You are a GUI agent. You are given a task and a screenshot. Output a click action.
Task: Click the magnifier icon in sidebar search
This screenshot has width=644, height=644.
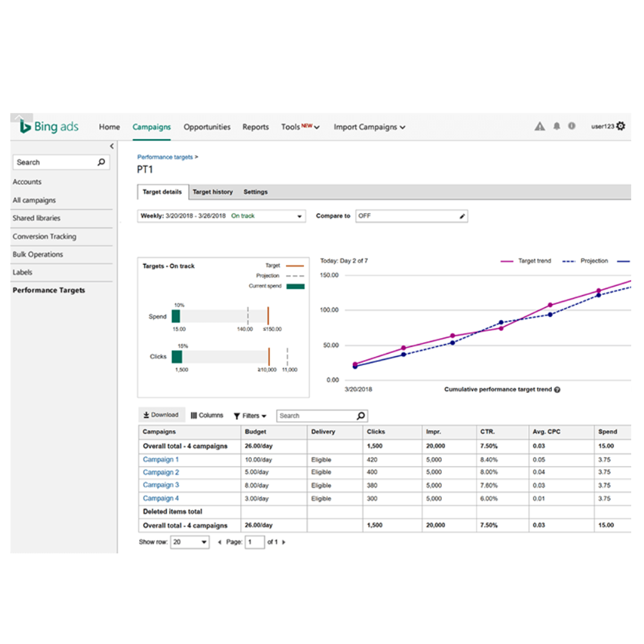click(x=101, y=162)
